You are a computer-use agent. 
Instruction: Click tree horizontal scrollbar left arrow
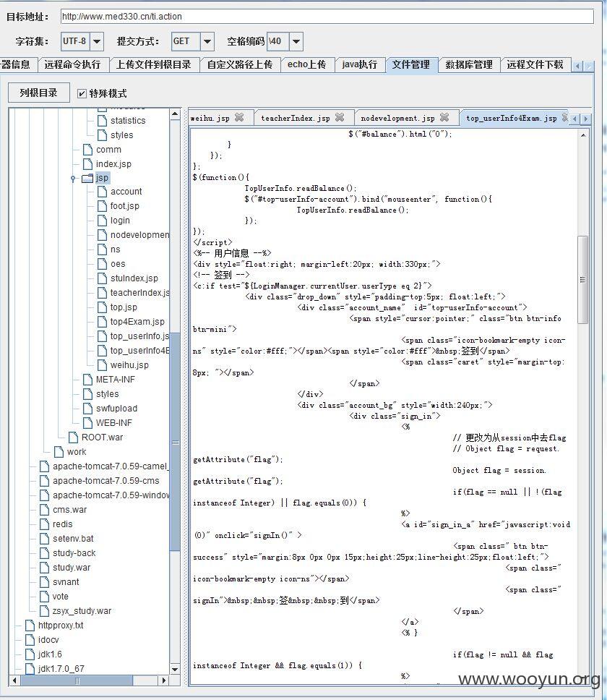[x=14, y=680]
